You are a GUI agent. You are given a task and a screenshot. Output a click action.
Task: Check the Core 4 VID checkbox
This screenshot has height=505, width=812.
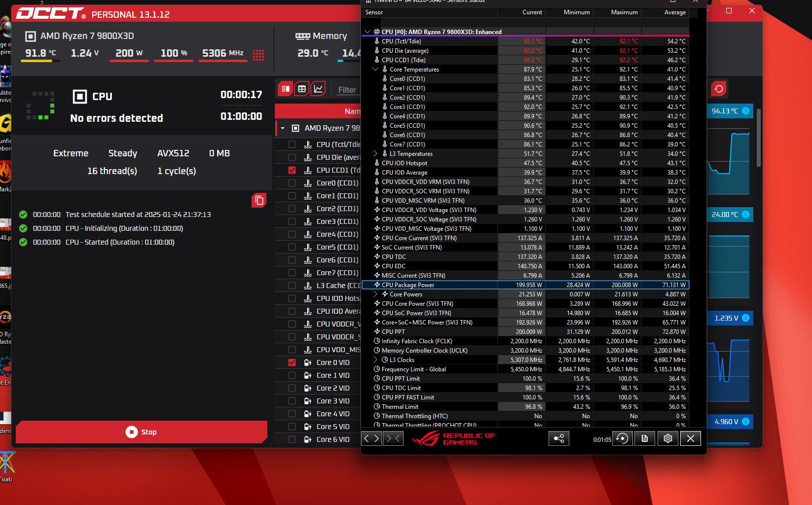coord(292,414)
